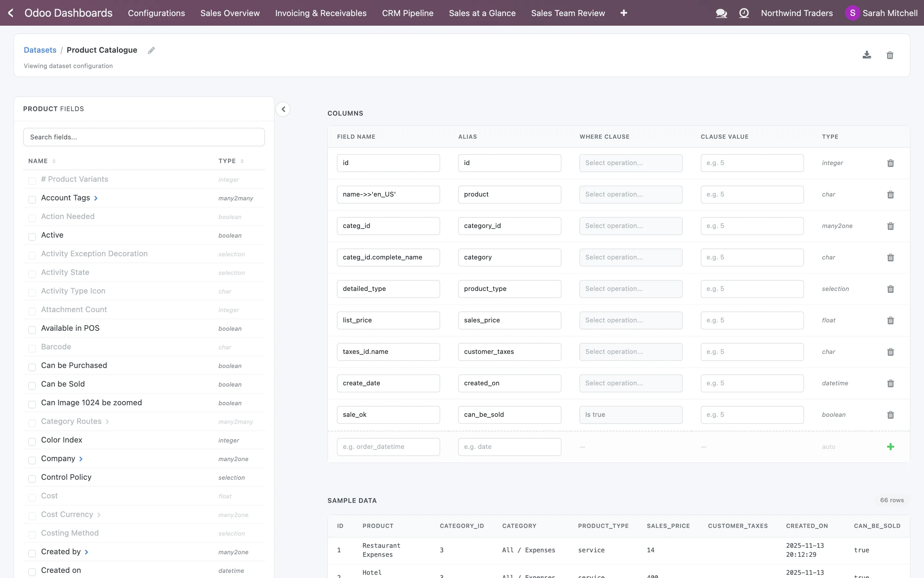
Task: Add new column with green plus
Action: coord(890,446)
